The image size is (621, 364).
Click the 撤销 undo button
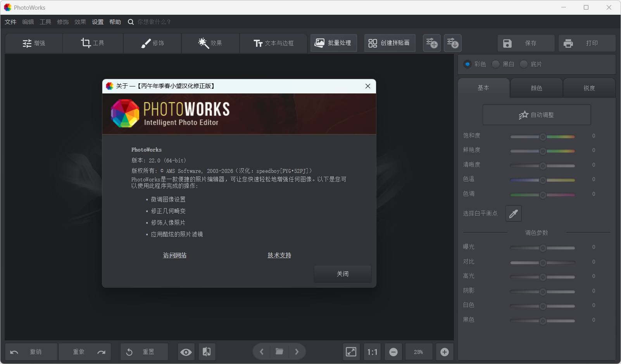[x=31, y=352]
